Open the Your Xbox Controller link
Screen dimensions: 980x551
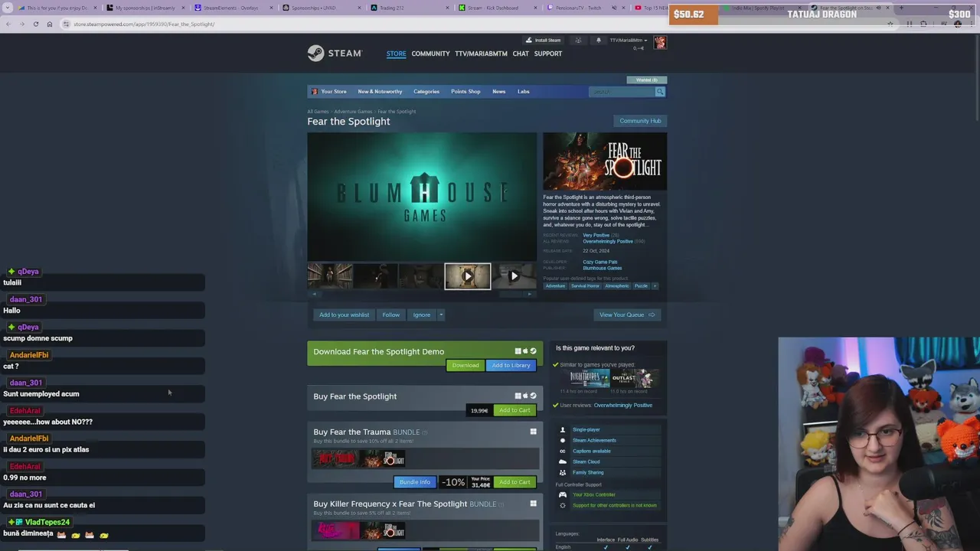(593, 494)
